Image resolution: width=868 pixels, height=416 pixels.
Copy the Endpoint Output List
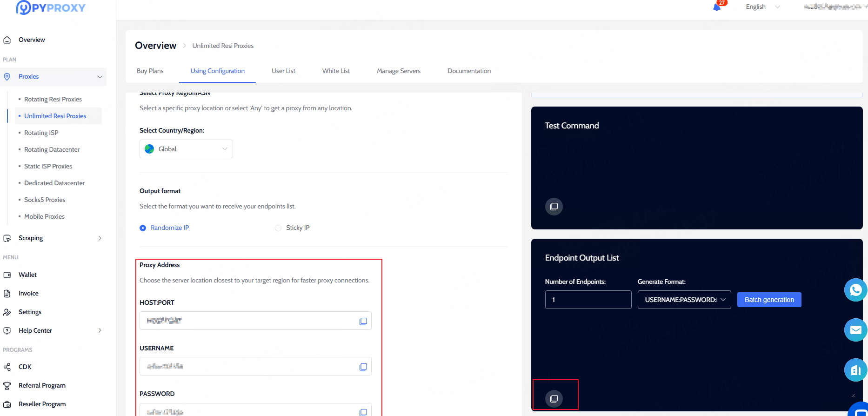[x=554, y=399]
